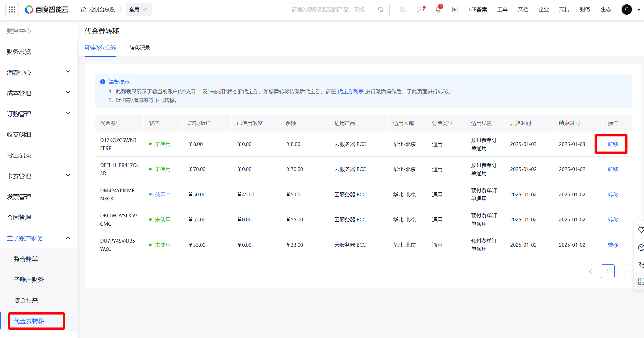Switch language with the En icon
The width and height of the screenshot is (644, 338).
click(455, 10)
